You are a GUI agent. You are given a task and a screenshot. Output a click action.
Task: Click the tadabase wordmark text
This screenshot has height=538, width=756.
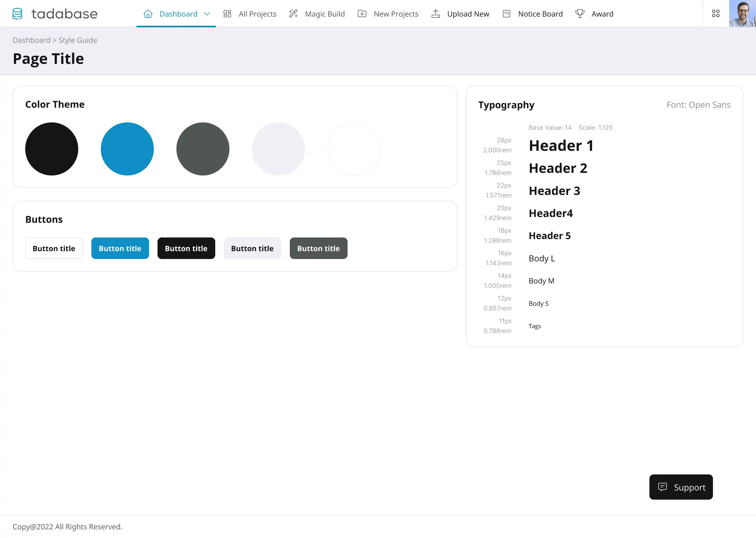click(x=65, y=14)
